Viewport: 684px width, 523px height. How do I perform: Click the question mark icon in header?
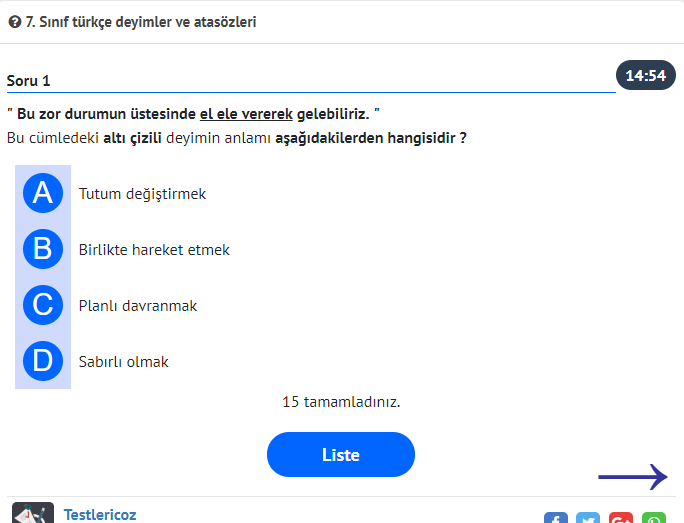tap(15, 21)
